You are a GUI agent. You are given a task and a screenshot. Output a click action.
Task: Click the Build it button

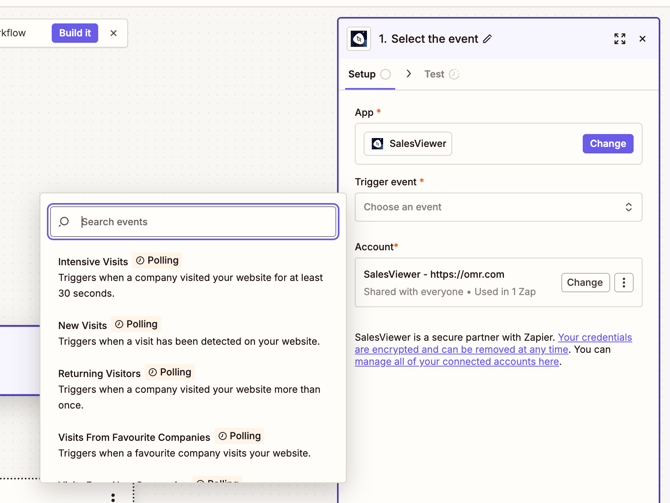75,33
